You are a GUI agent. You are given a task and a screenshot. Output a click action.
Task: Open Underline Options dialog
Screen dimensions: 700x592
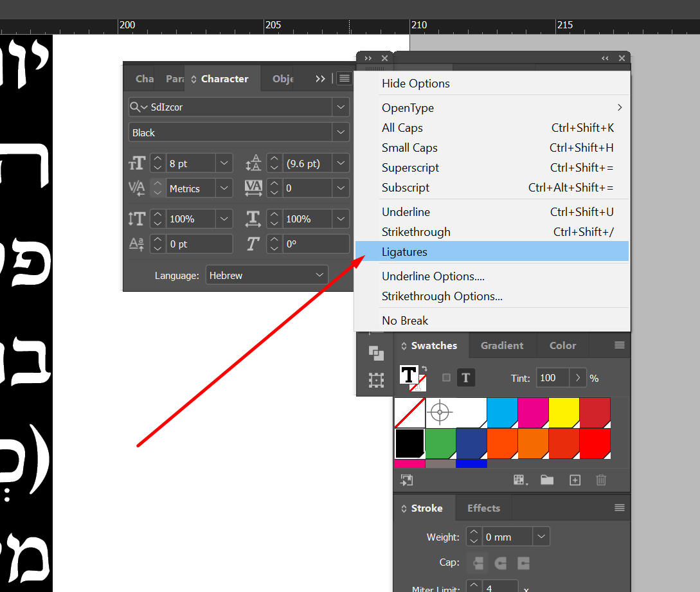point(492,276)
